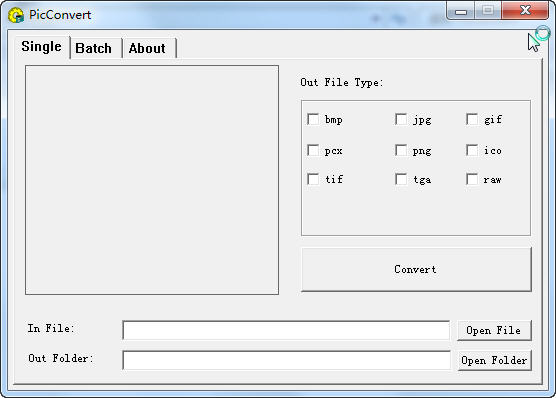This screenshot has width=556, height=398.
Task: Close the PicConvert window
Action: coord(526,10)
